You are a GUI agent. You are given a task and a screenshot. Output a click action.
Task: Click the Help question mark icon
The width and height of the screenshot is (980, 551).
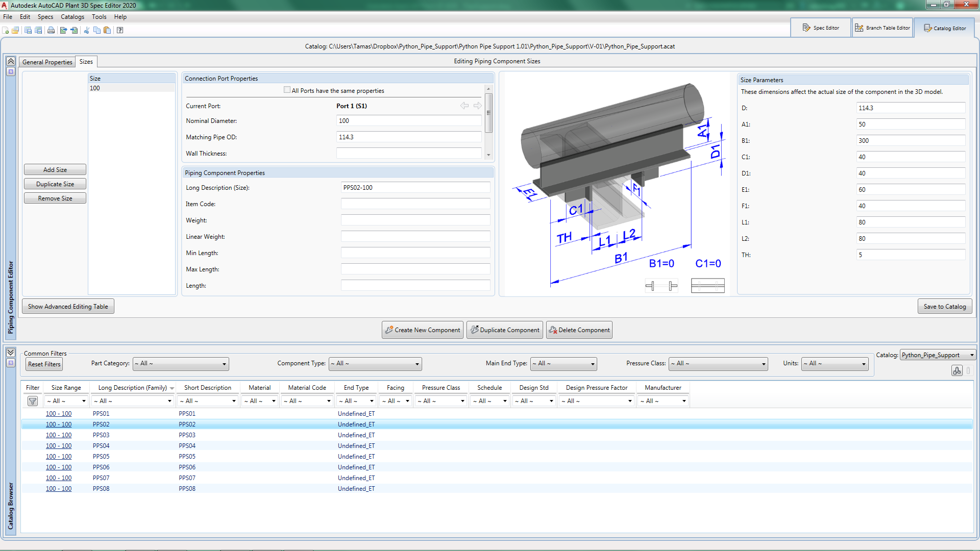[120, 30]
